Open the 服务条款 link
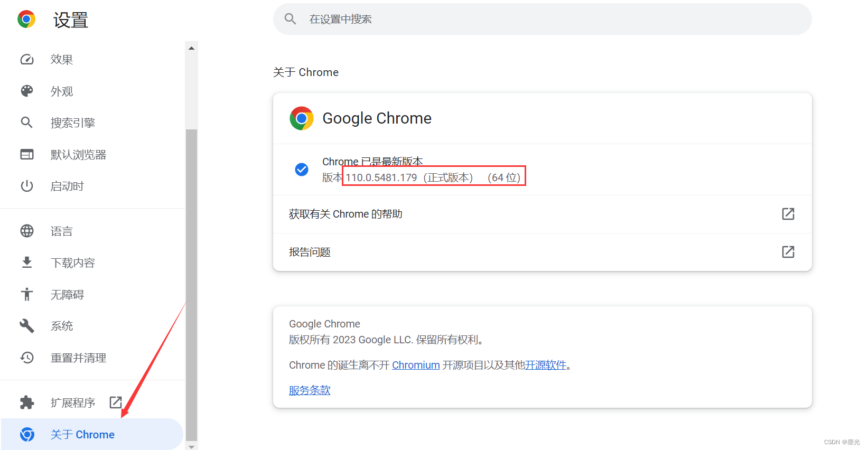The height and width of the screenshot is (450, 868). pos(310,390)
